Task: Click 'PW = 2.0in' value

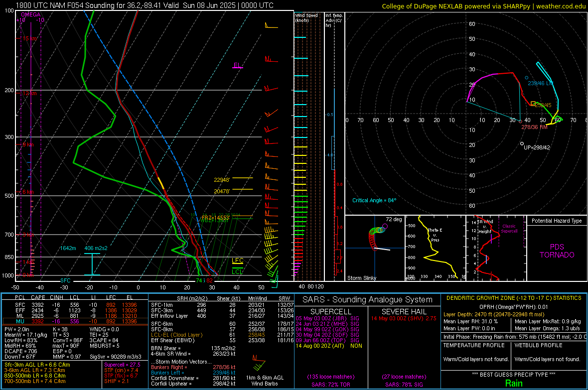Action: click(x=17, y=329)
